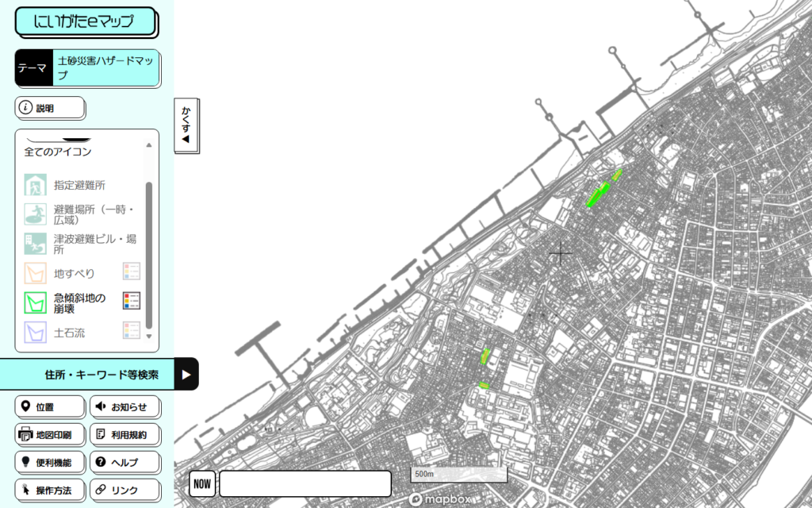This screenshot has height=508, width=812.
Task: Expand the 住所・キーワード等検索 search panel arrow
Action: (186, 375)
